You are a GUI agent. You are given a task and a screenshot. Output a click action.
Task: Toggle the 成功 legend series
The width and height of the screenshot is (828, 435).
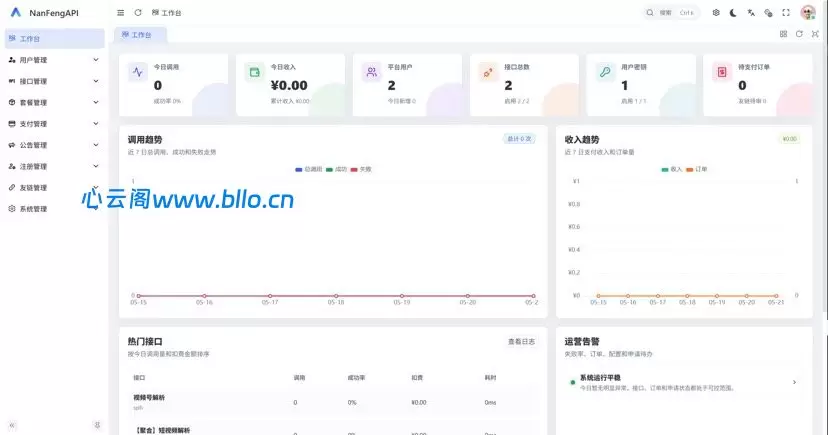[336, 169]
